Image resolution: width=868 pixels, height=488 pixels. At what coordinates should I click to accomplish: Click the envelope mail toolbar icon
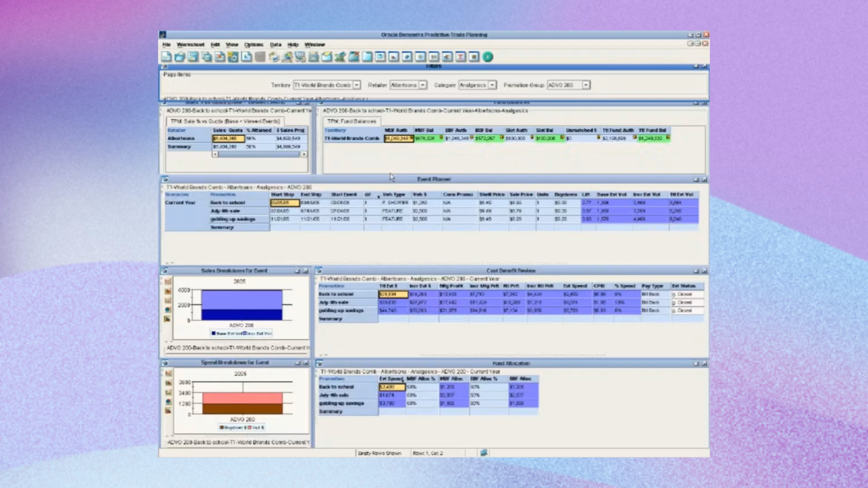[327, 57]
